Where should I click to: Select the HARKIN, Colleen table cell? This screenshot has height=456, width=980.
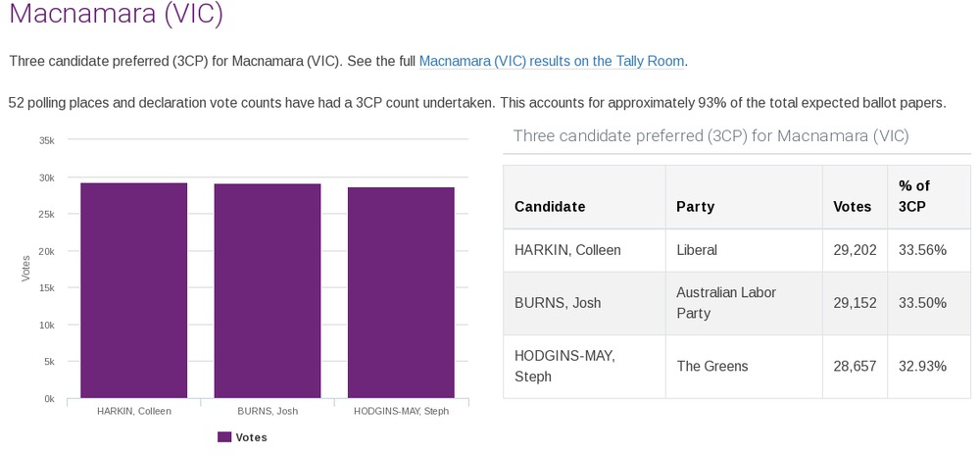pos(567,250)
